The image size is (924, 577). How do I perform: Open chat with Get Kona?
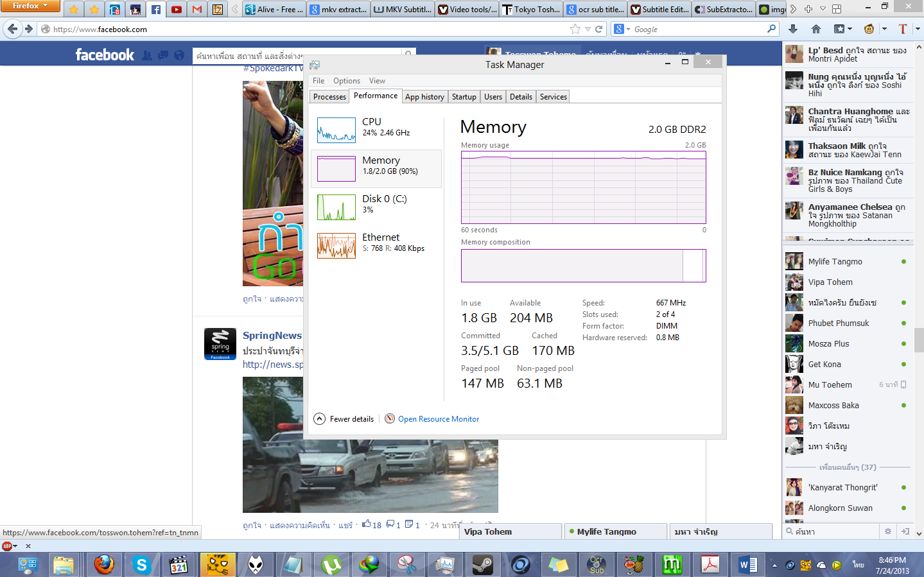click(847, 364)
